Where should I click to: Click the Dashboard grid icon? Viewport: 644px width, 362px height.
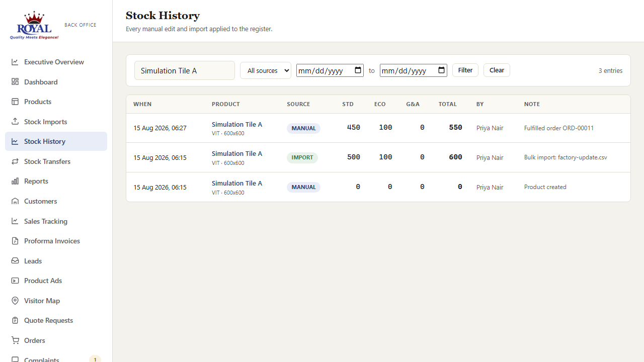click(15, 82)
